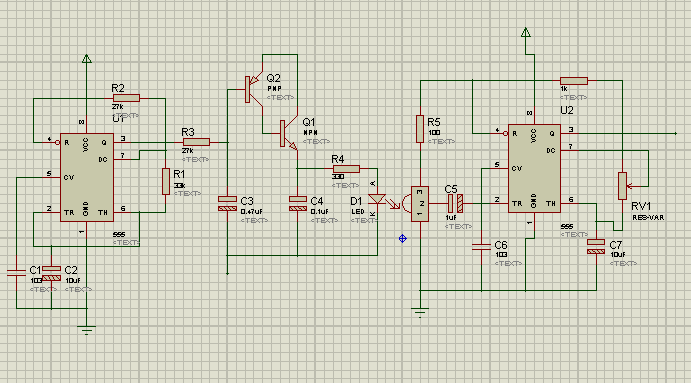Click the power terminal arrow above U2
Viewport: 691px width, 383px height.
coord(525,32)
